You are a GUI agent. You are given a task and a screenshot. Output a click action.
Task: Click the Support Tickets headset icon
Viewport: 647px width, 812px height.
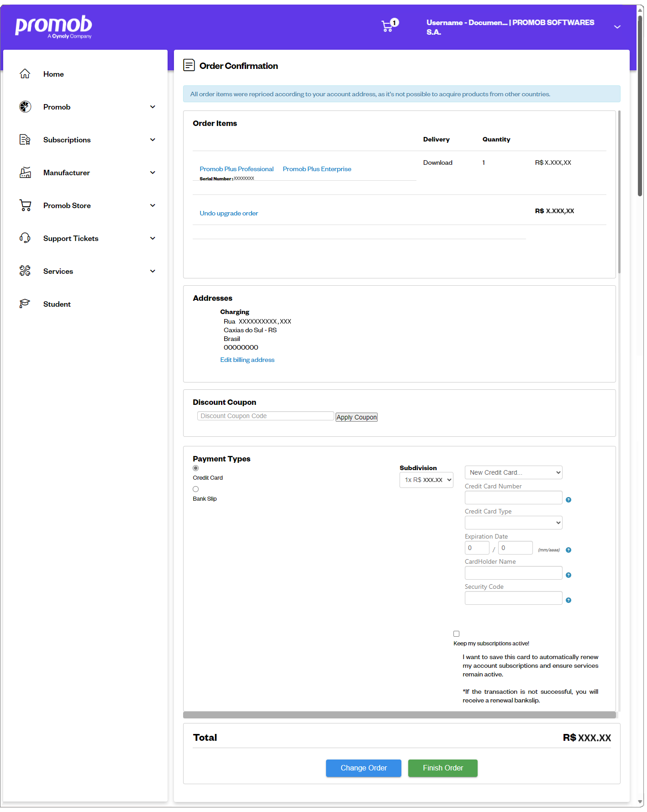coord(25,238)
